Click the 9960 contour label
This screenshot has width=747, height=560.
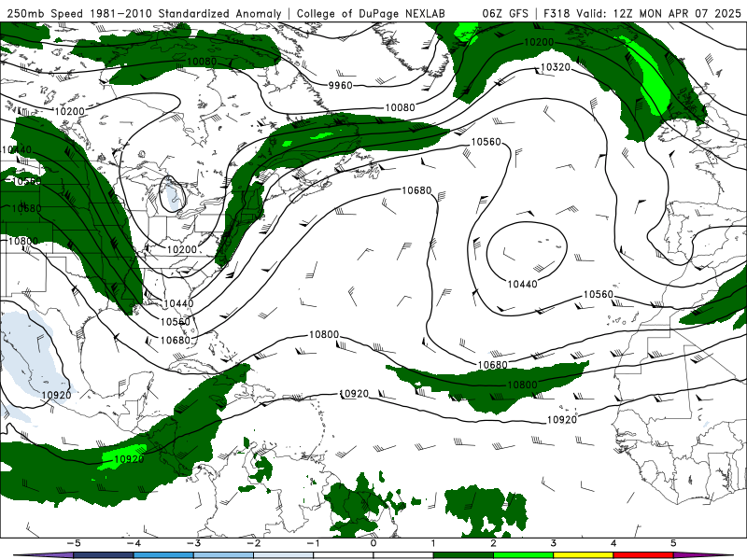tap(341, 85)
